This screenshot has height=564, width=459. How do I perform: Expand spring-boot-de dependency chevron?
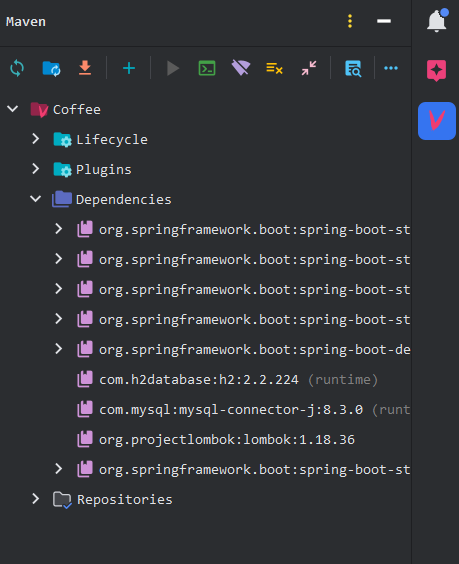pos(58,349)
